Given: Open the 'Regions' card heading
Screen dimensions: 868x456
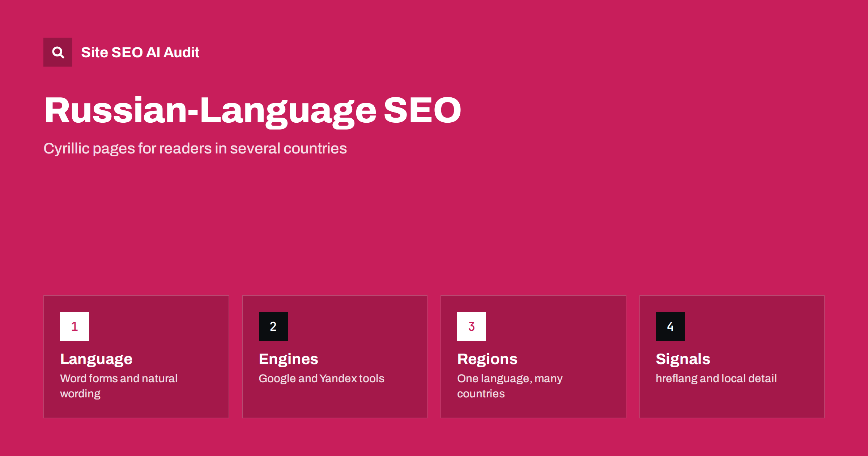Looking at the screenshot, I should click(x=487, y=359).
